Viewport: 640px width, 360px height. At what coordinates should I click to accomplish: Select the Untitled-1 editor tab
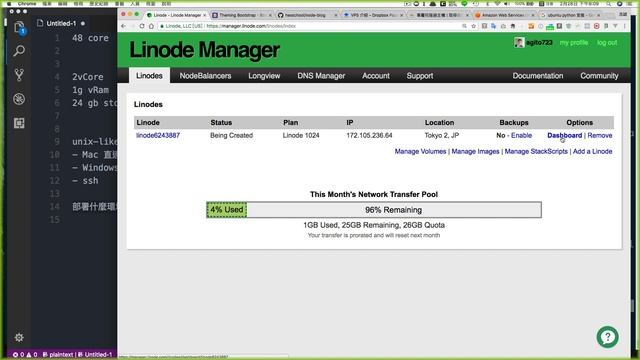pos(61,23)
